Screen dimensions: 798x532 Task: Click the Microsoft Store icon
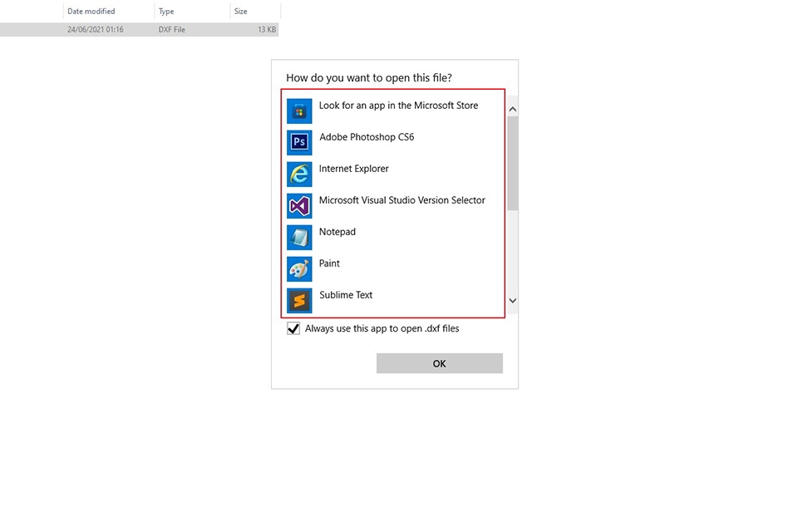[x=299, y=111]
